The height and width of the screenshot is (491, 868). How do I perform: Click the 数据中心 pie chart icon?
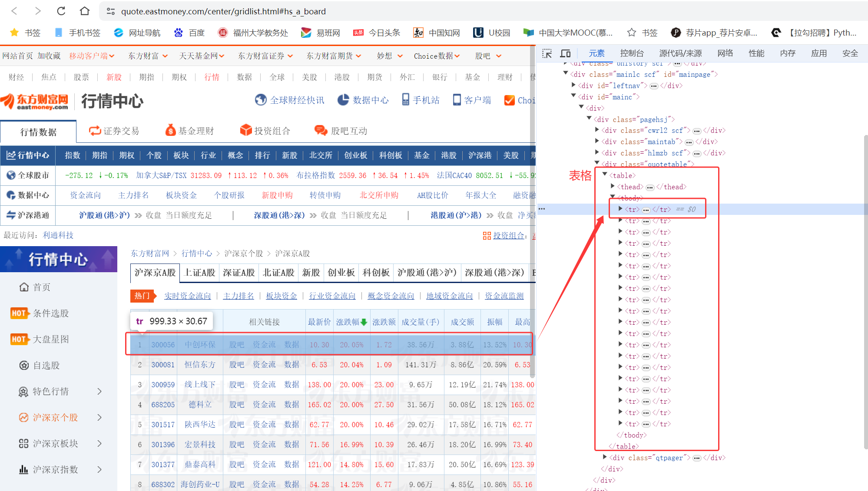point(343,99)
